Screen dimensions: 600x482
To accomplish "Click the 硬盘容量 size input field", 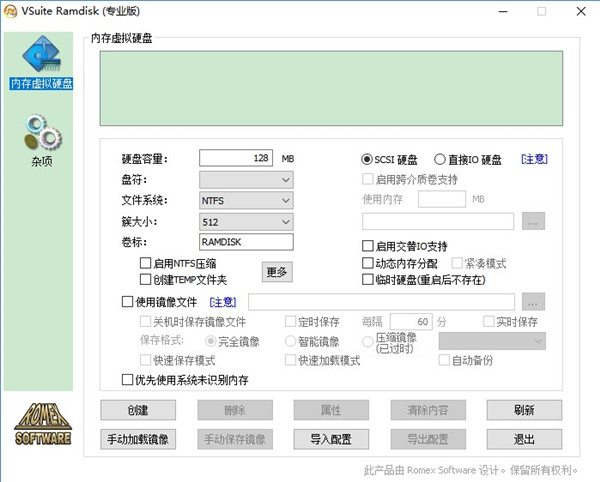I will [237, 159].
